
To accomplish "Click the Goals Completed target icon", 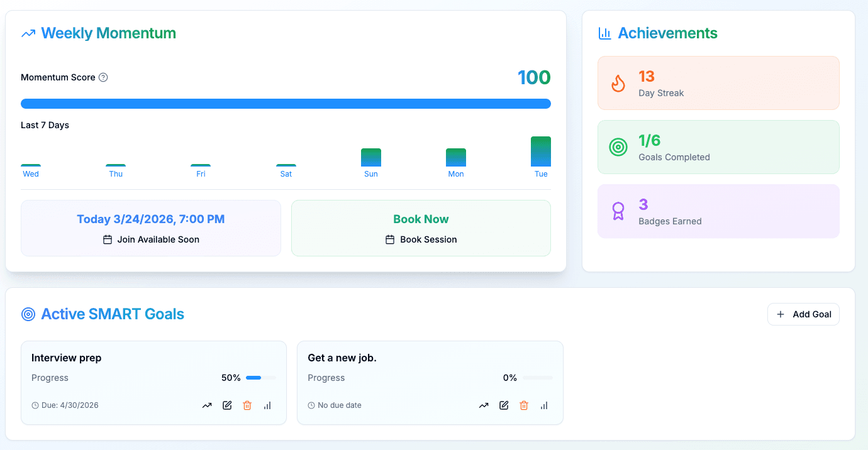I will (x=618, y=147).
